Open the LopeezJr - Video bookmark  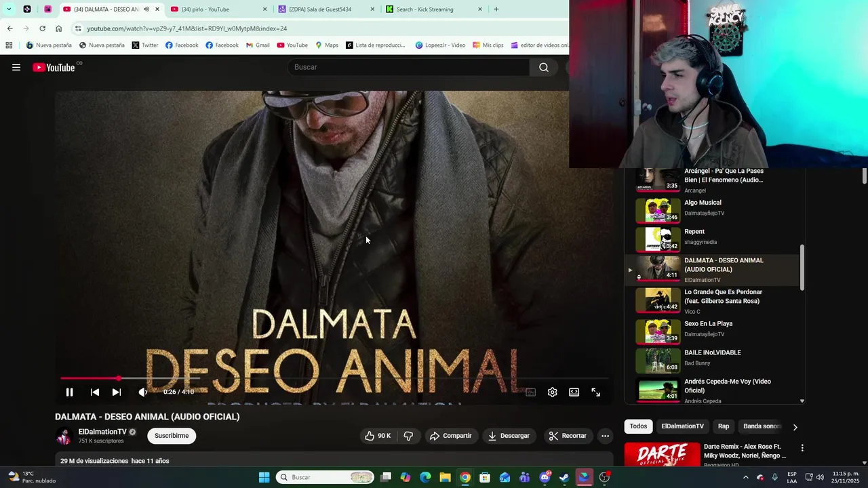439,45
